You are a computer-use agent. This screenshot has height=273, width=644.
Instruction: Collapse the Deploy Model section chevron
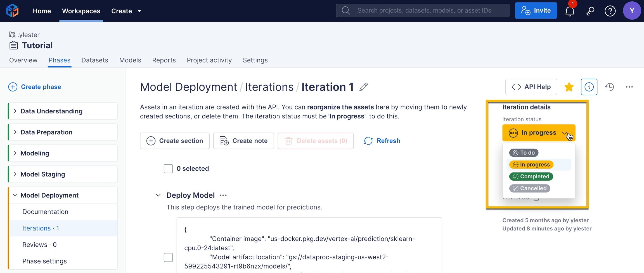click(x=158, y=195)
